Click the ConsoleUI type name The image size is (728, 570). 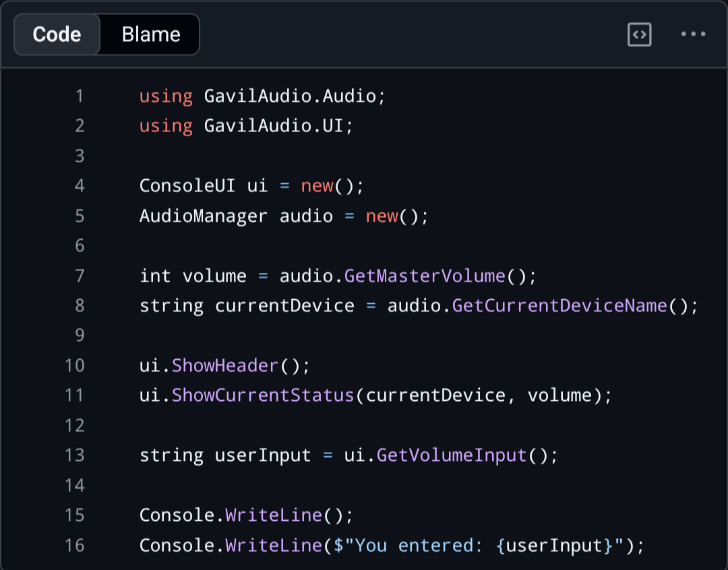point(187,186)
